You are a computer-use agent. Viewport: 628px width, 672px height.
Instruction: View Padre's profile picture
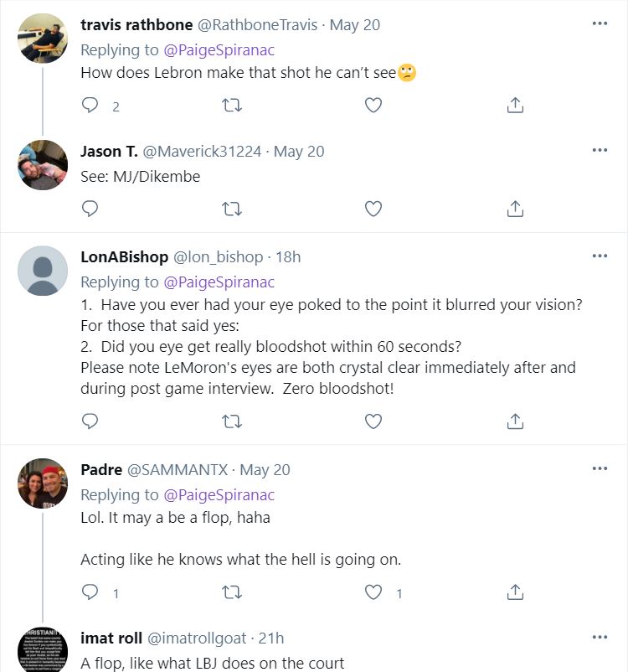(43, 483)
